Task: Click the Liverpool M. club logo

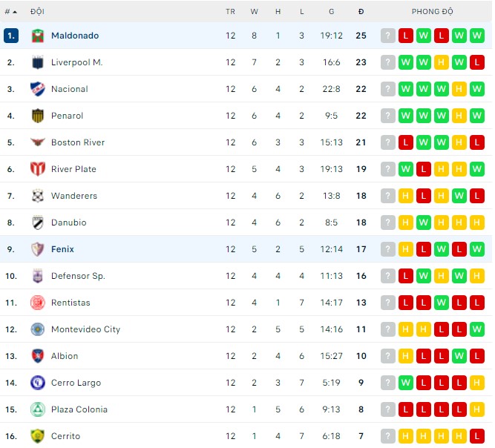Action: (38, 62)
